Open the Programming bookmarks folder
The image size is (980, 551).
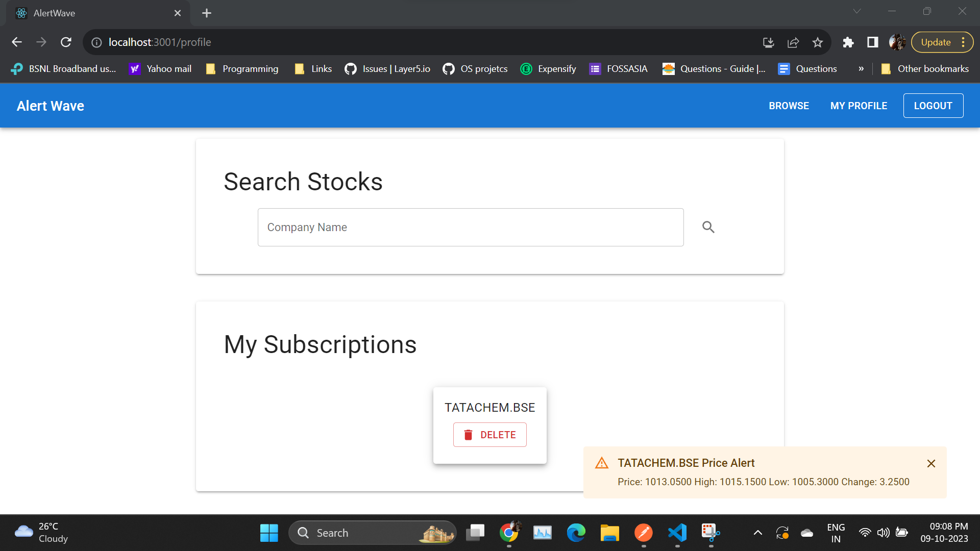click(x=242, y=69)
